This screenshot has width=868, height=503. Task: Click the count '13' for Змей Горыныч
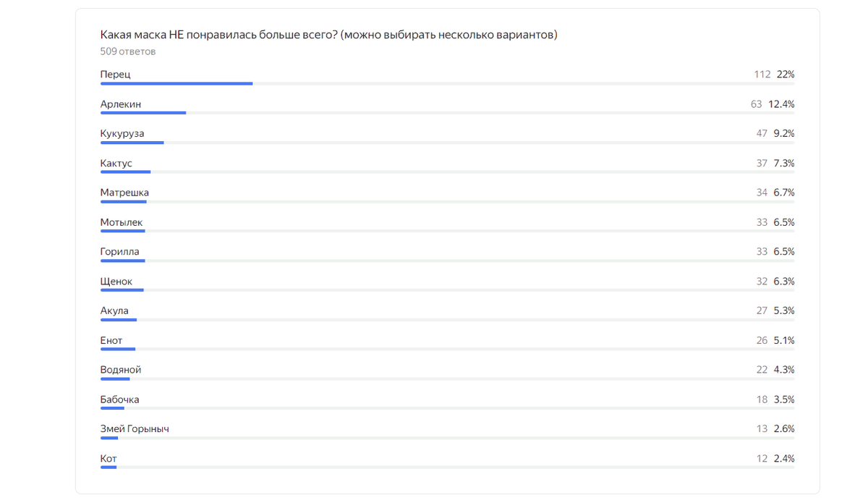pyautogui.click(x=762, y=428)
